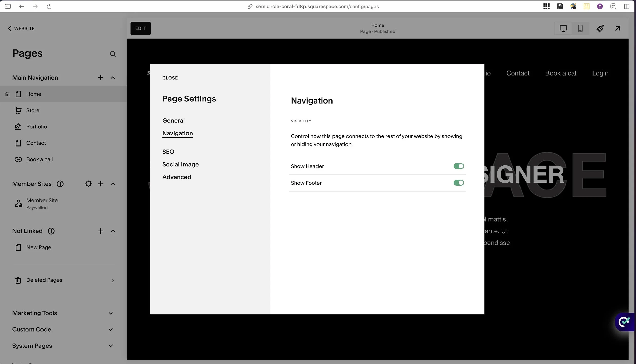636x364 pixels.
Task: Add a page to Main Navigation
Action: tap(100, 78)
